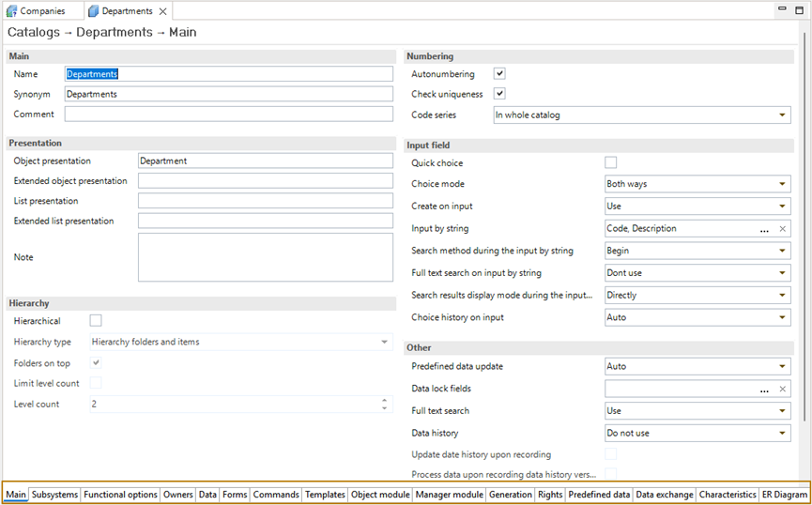Disable the Autonumbering checkbox

point(500,74)
